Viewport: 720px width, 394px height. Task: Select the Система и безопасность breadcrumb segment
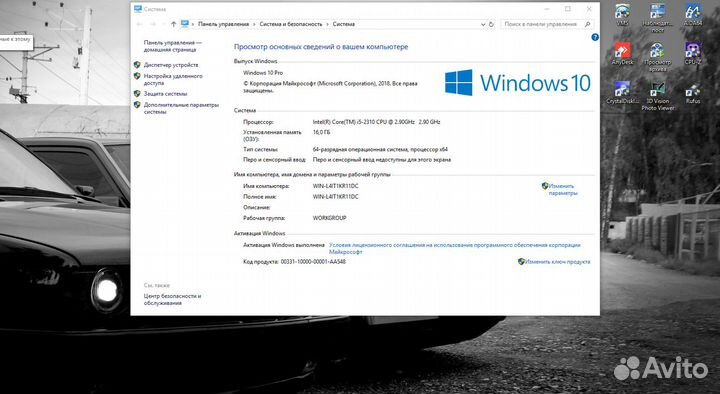[x=291, y=24]
